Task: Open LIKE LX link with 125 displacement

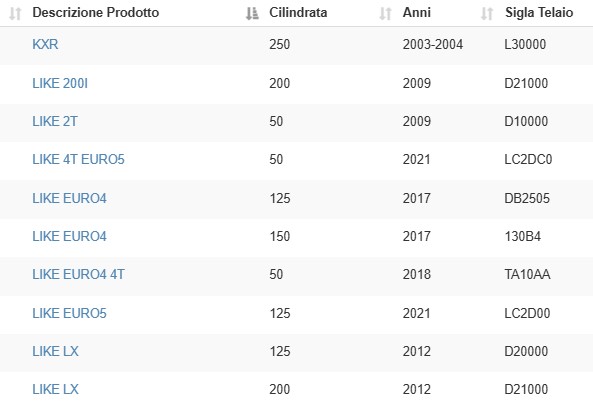Action: pos(56,351)
